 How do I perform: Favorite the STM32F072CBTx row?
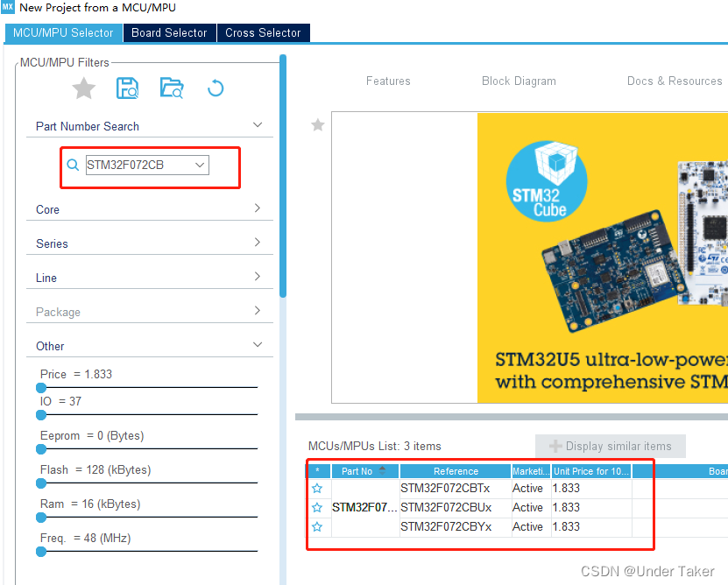click(x=317, y=489)
